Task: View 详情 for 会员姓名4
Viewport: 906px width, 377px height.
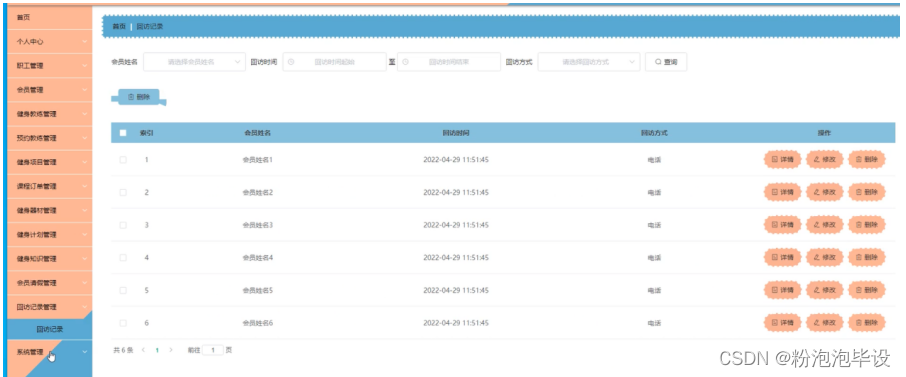Action: point(782,257)
